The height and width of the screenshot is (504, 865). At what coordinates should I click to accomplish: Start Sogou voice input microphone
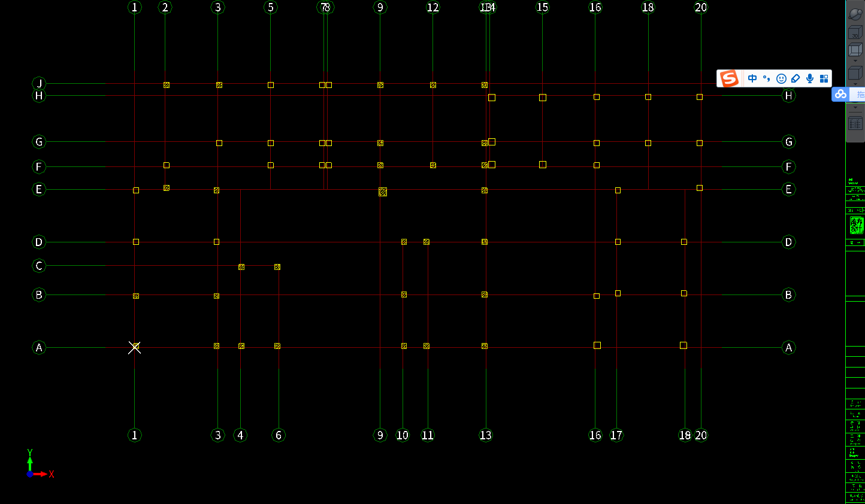(810, 78)
